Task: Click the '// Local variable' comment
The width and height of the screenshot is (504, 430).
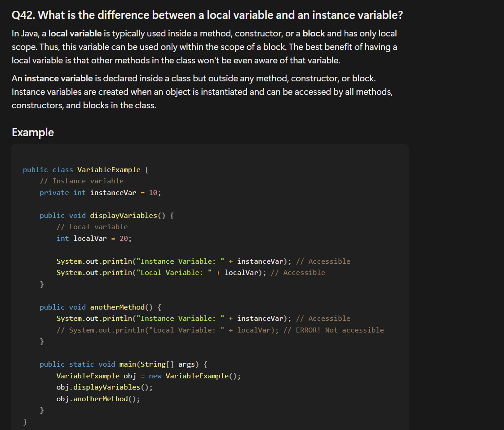Action: (92, 227)
